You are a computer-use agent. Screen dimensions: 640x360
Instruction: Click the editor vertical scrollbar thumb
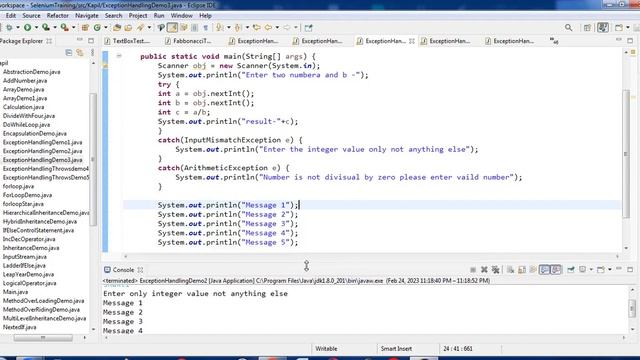click(x=627, y=154)
